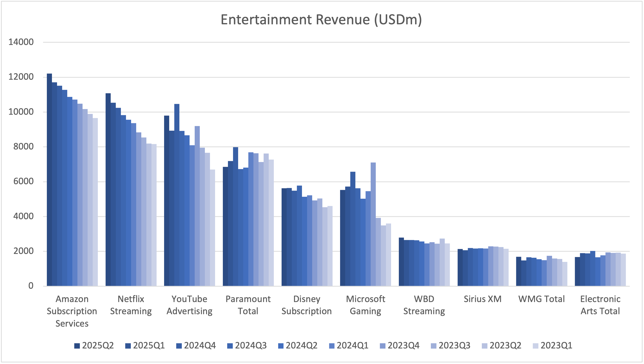Click the 4000 y-axis value
Screen dimensions: 644x364
coord(24,216)
